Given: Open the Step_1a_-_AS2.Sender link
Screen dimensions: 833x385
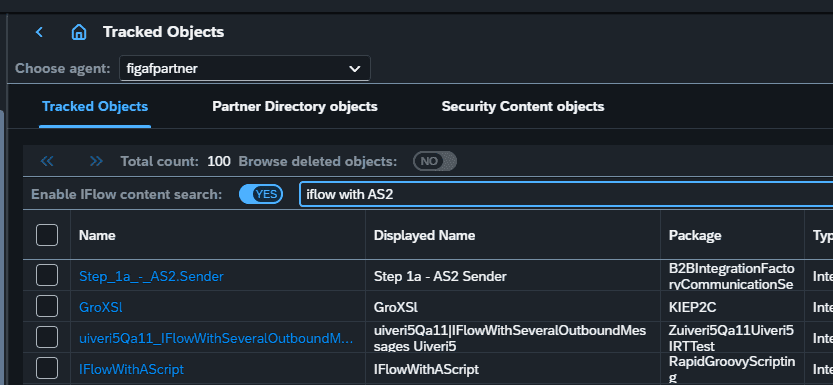Looking at the screenshot, I should tap(151, 276).
